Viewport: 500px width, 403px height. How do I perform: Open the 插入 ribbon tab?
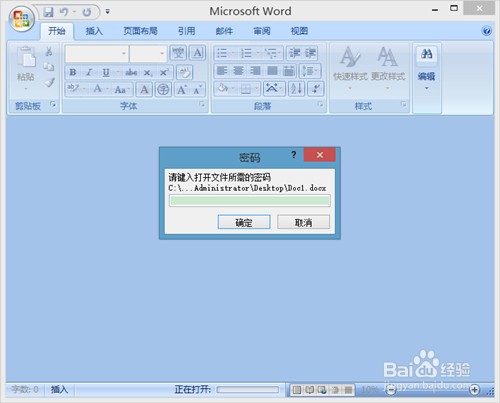coord(94,31)
